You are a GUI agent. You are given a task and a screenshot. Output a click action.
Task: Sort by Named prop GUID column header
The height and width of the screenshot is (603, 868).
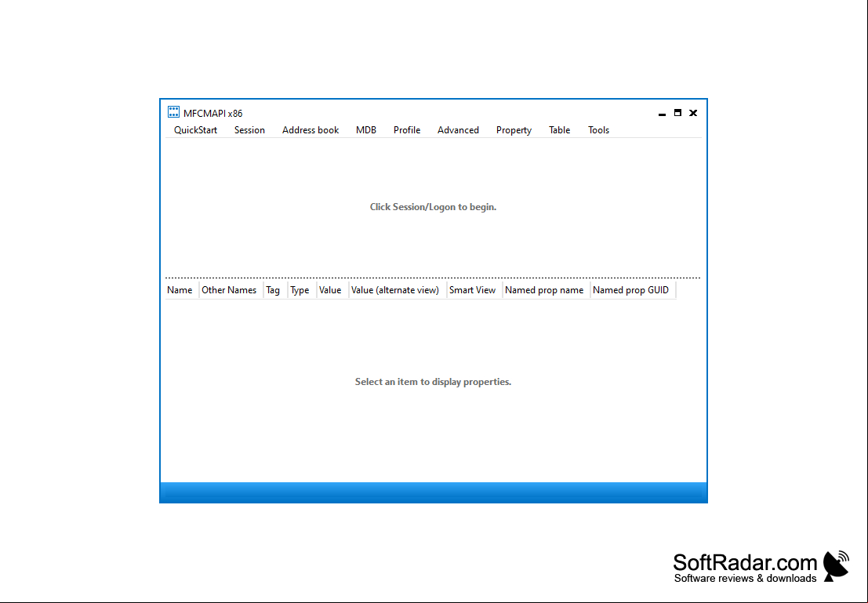click(633, 290)
